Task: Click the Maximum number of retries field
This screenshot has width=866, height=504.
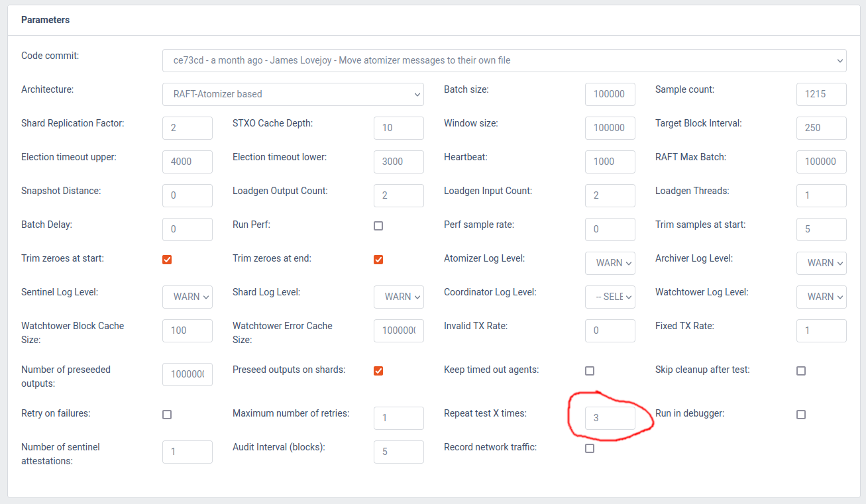Action: [399, 418]
